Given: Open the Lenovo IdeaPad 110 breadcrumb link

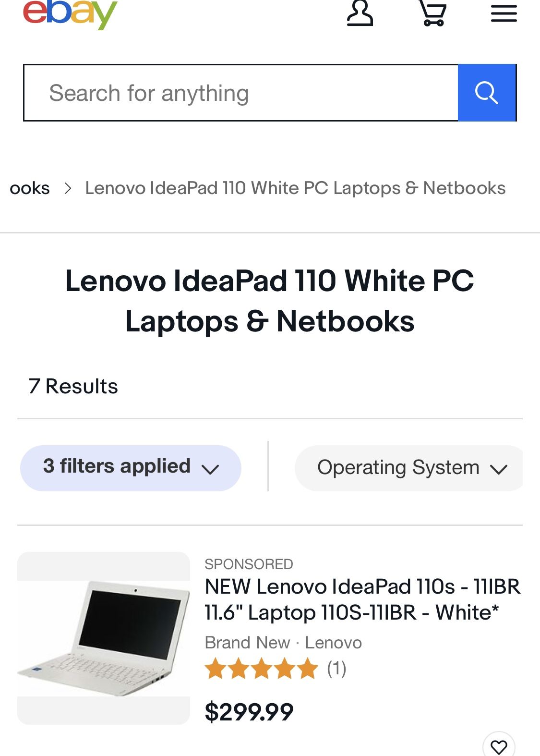Looking at the screenshot, I should click(295, 188).
